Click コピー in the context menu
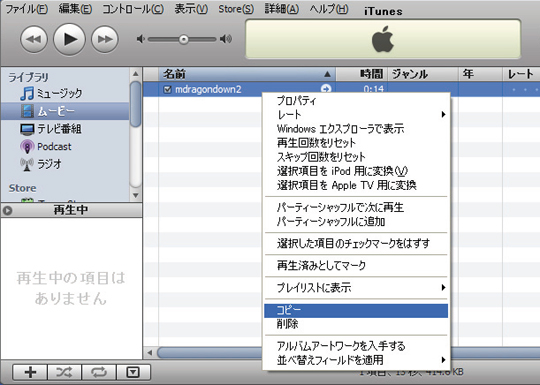The image size is (540, 385). pos(356,310)
